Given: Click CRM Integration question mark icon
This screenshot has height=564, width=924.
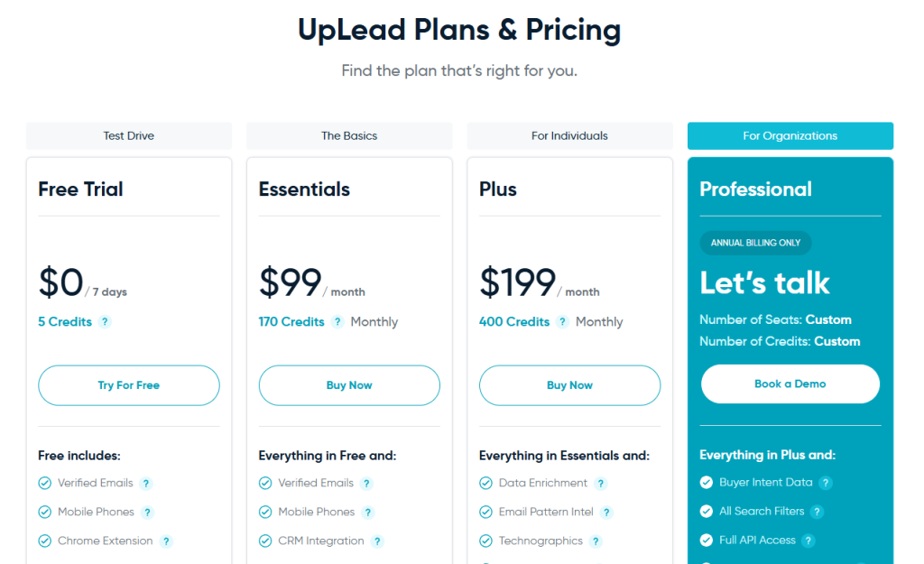Looking at the screenshot, I should [x=377, y=541].
